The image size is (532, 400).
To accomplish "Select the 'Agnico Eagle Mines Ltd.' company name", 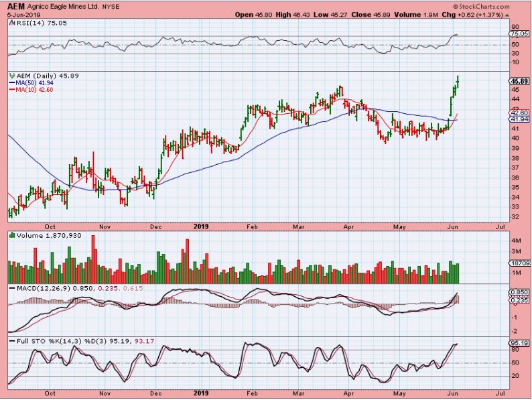I will (64, 7).
